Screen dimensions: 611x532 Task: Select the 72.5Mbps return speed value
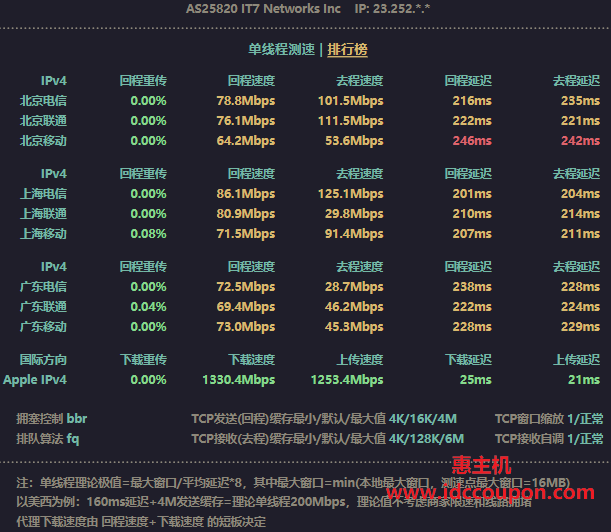[246, 287]
